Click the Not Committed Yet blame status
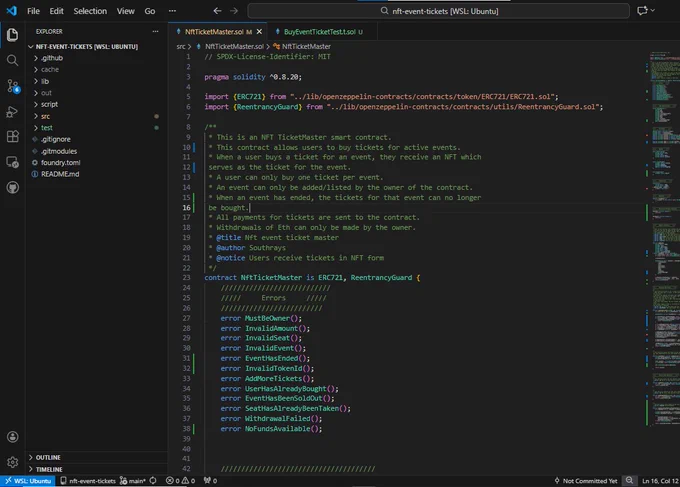The height and width of the screenshot is (487, 680). coord(585,480)
